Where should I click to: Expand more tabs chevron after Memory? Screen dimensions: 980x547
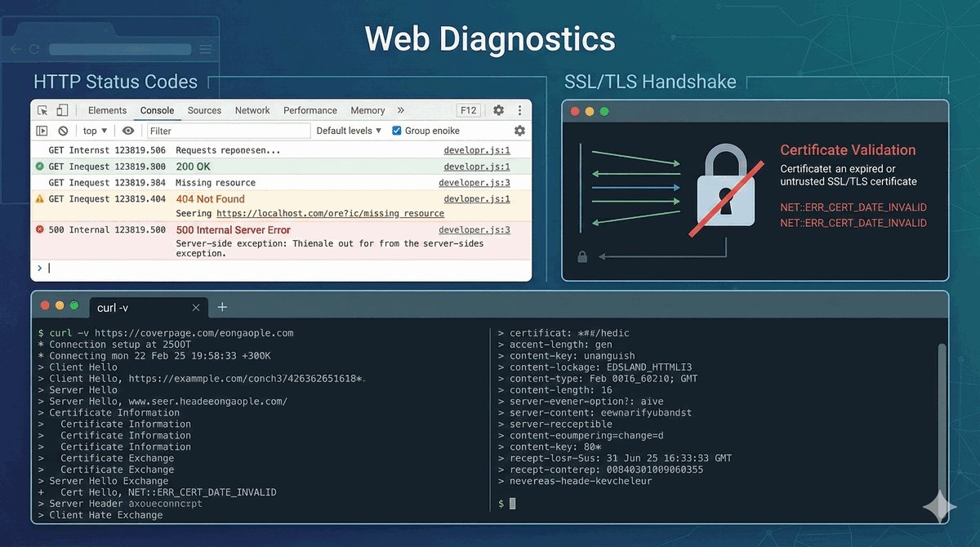(x=400, y=110)
